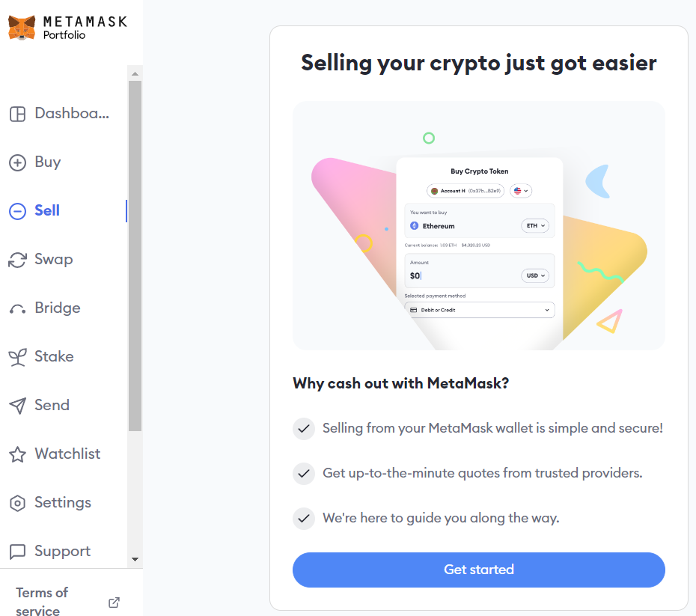
Task: Click checkmark beside simple and secure
Action: tap(304, 429)
